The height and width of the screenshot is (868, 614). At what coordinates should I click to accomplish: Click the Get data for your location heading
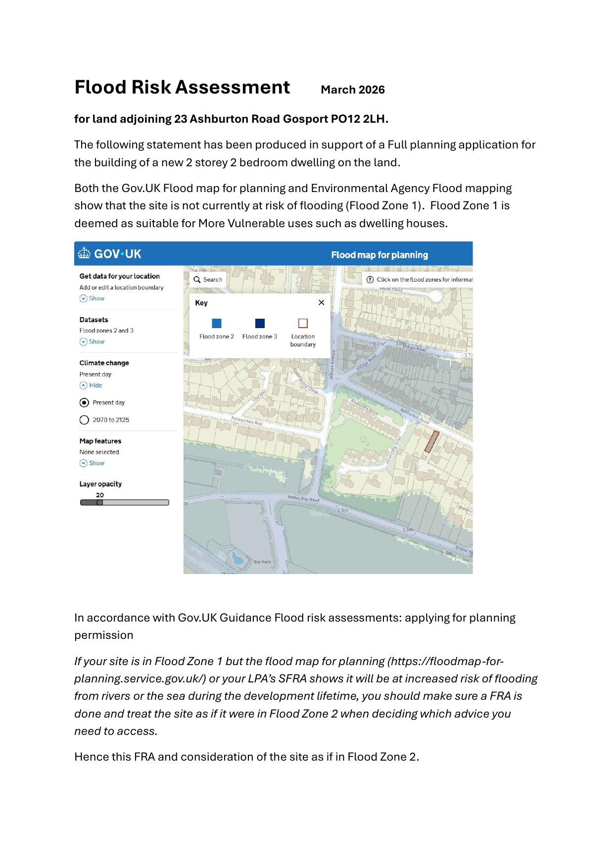[x=119, y=276]
